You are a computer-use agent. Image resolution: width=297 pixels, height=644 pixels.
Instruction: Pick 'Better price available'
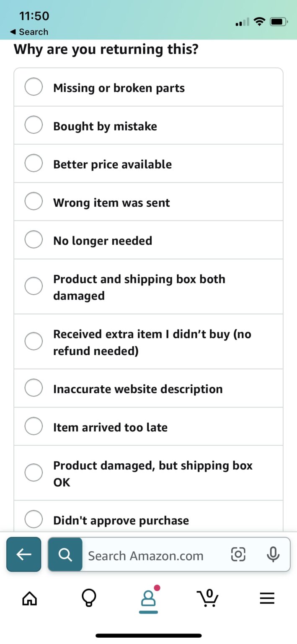[x=34, y=163]
